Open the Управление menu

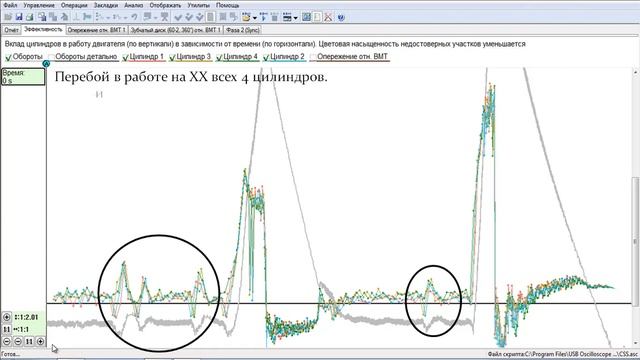pos(39,5)
